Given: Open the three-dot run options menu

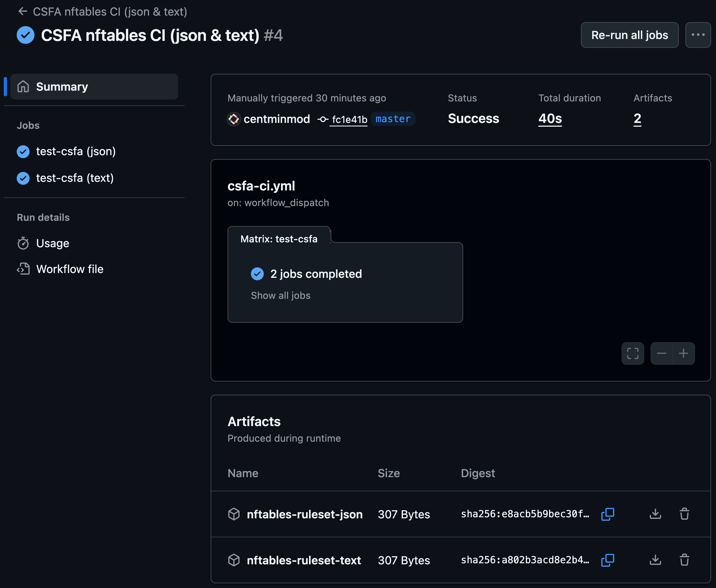Looking at the screenshot, I should coord(698,35).
